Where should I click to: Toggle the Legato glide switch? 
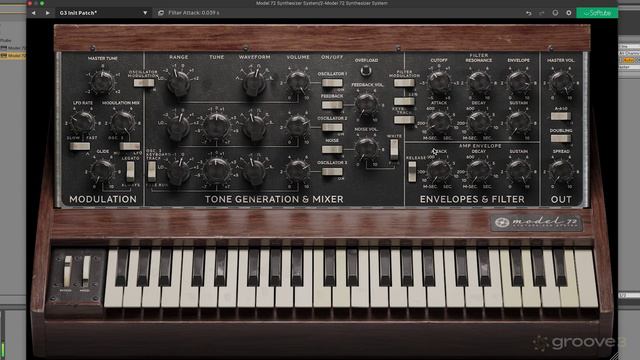(130, 171)
